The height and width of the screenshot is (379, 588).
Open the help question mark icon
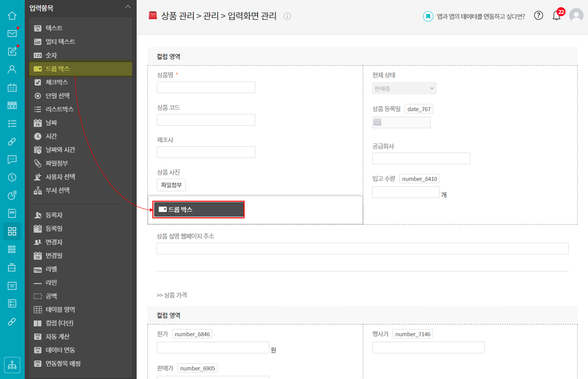(x=539, y=16)
